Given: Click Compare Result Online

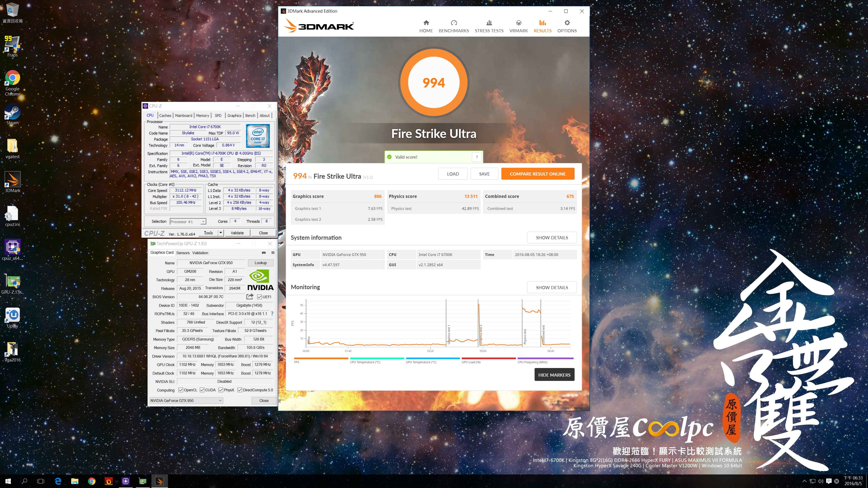Looking at the screenshot, I should (x=538, y=174).
